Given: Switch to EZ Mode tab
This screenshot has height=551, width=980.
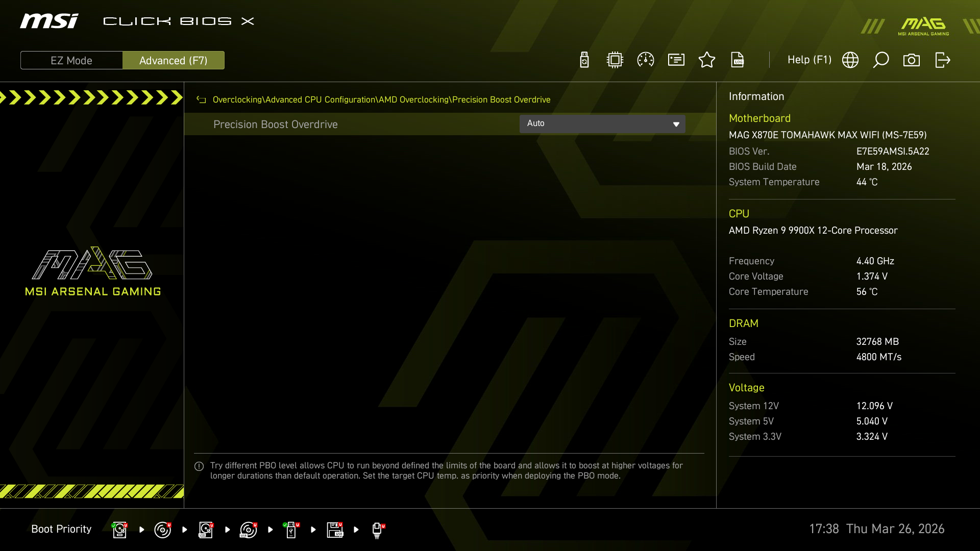Looking at the screenshot, I should click(x=71, y=60).
